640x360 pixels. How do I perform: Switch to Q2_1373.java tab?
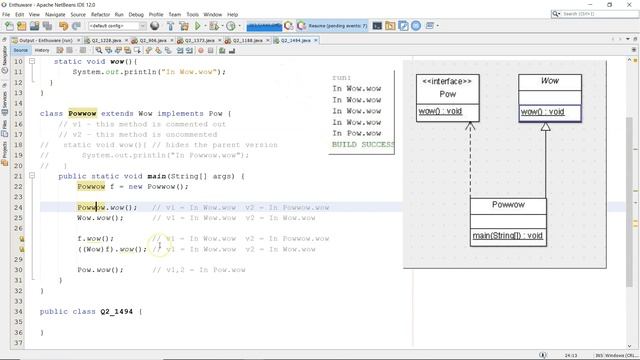pyautogui.click(x=199, y=40)
